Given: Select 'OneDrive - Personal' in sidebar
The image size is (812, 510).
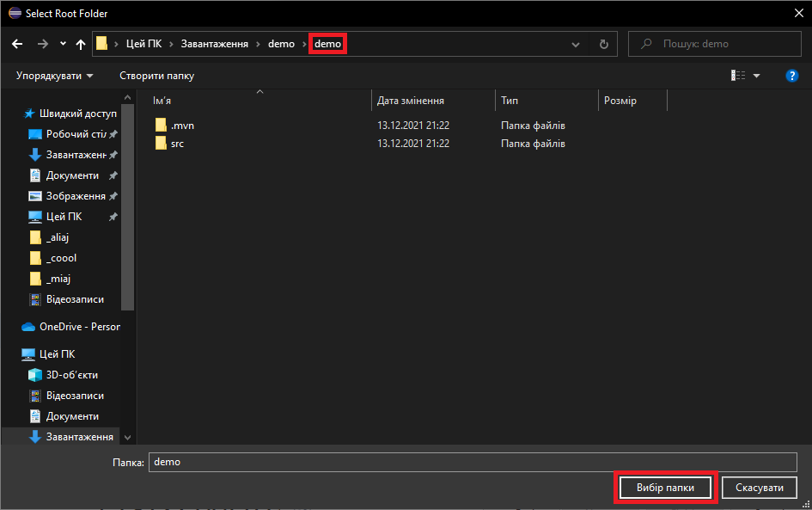Looking at the screenshot, I should tap(80, 327).
